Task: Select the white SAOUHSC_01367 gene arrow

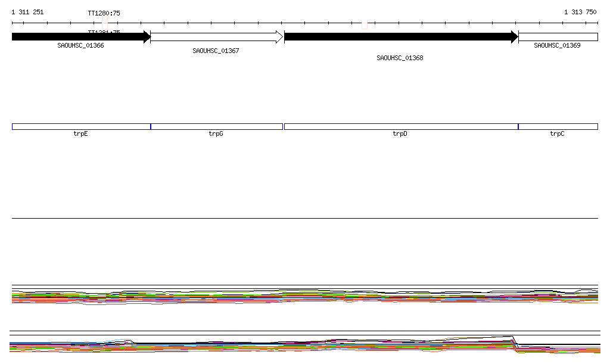Action: (x=216, y=37)
